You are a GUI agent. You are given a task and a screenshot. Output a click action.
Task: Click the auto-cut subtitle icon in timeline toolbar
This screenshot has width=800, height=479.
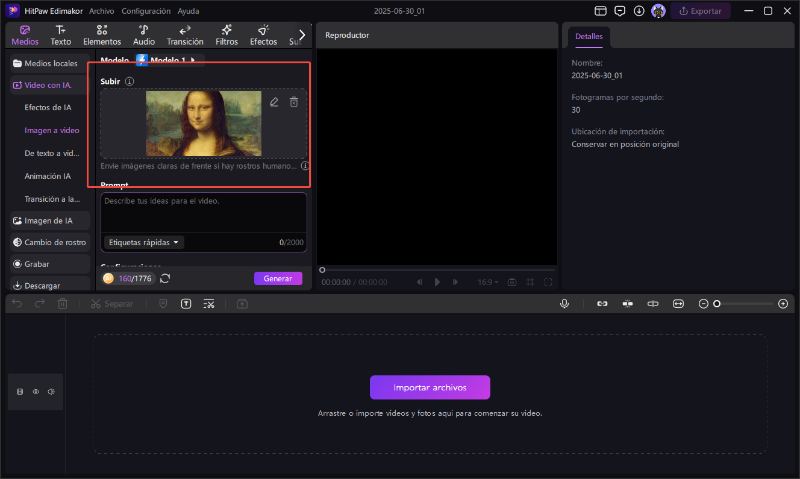[209, 304]
